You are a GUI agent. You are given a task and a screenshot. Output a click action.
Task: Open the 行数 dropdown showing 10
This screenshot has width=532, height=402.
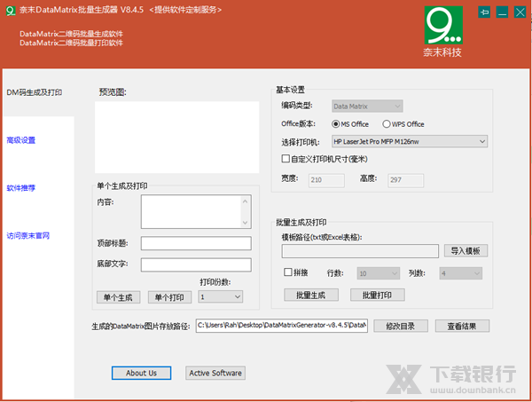(x=378, y=273)
